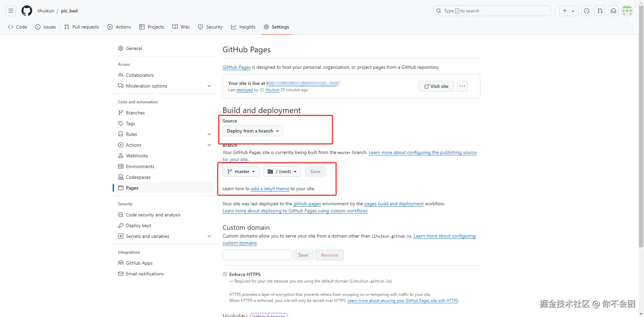Click the Collaborators people icon
The image size is (644, 317).
pyautogui.click(x=121, y=75)
